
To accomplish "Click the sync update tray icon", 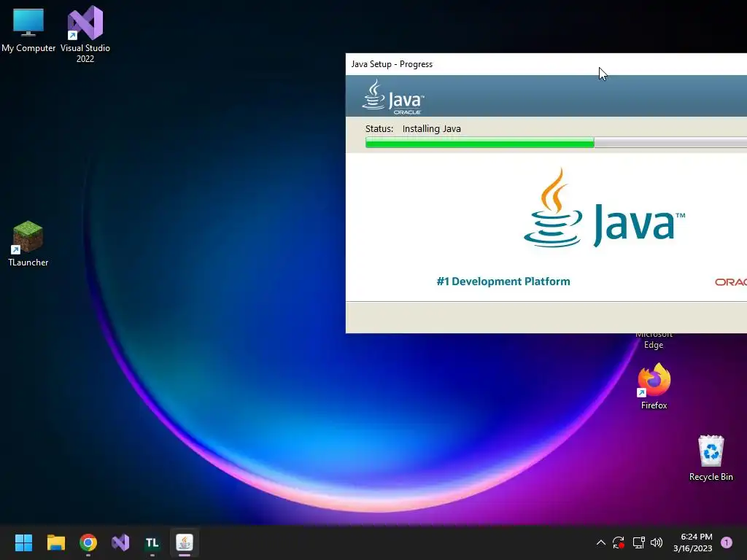I will click(619, 542).
